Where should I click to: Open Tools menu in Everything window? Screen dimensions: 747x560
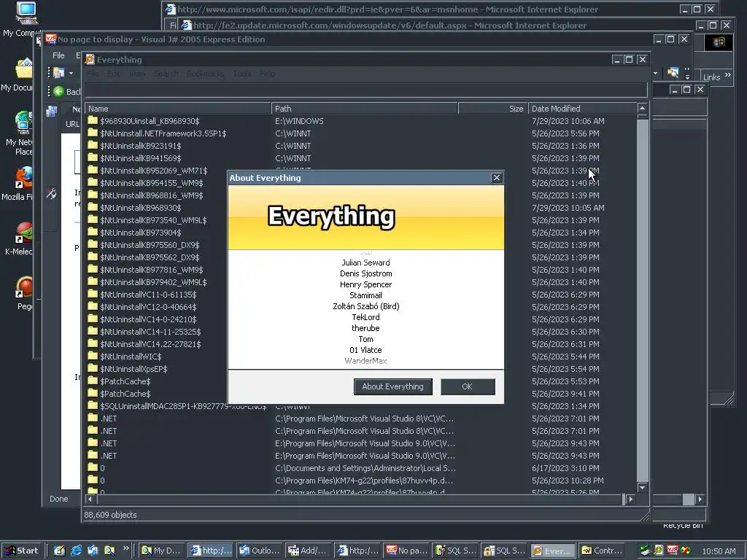(242, 74)
